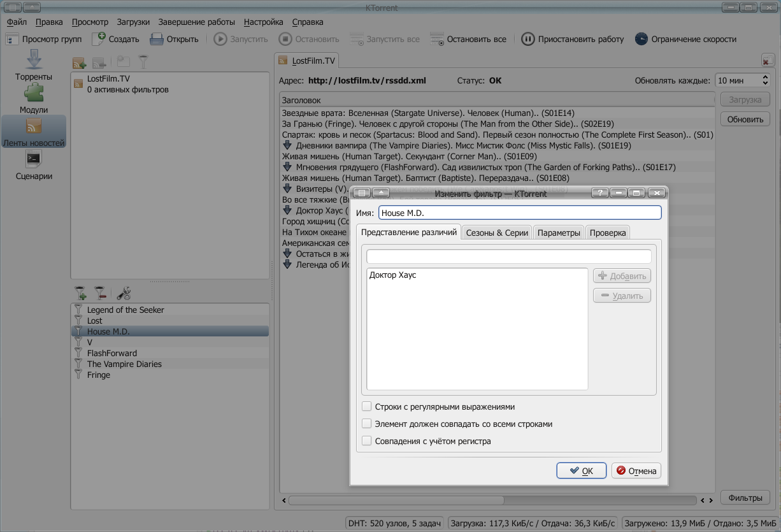This screenshot has height=532, width=781.
Task: Enable case-sensitive matching checkbox
Action: click(x=367, y=441)
